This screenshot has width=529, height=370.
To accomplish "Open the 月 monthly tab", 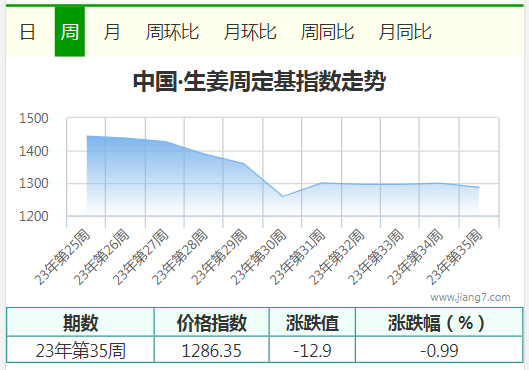I will coord(112,32).
